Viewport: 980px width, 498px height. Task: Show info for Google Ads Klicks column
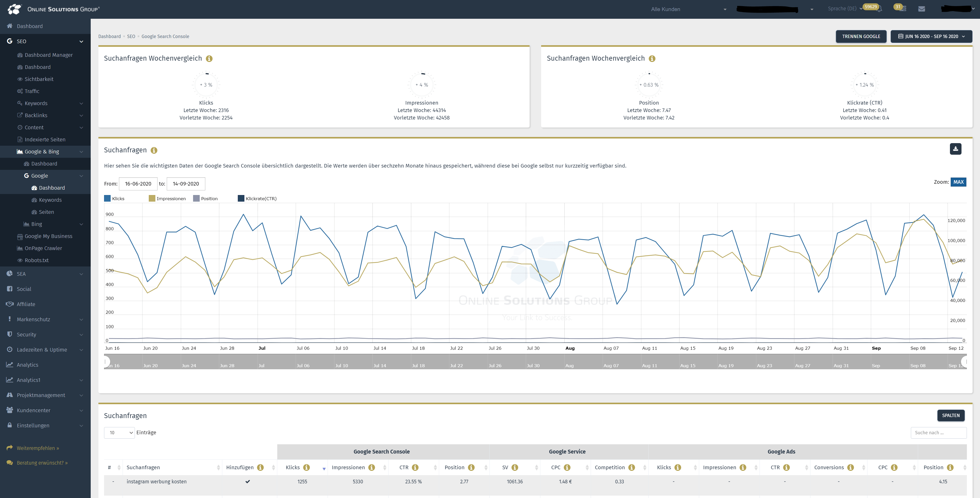click(678, 467)
